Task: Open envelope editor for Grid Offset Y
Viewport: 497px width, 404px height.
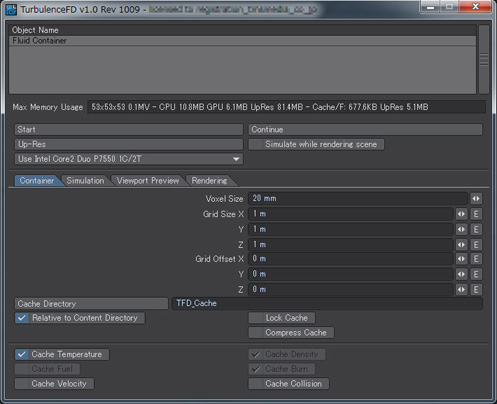Action: point(476,274)
